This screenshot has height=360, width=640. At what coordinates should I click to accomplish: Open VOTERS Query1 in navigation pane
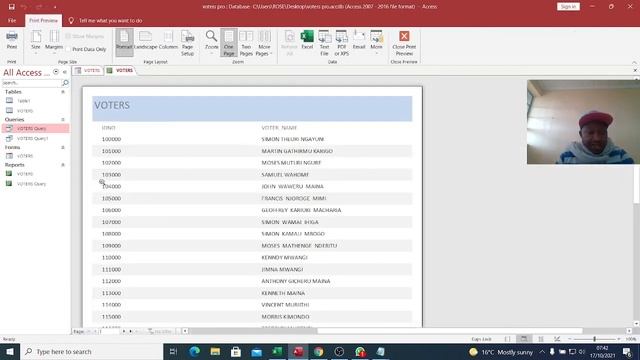36,138
